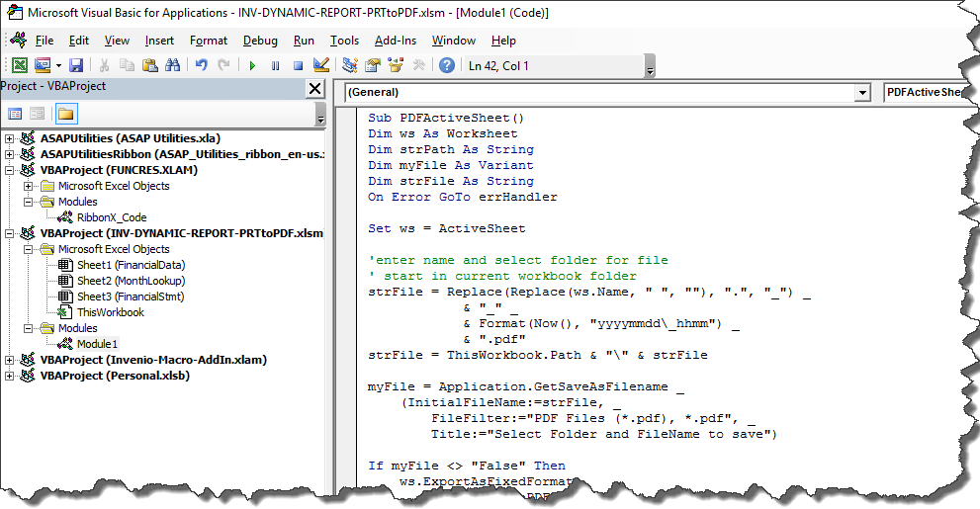Undo the last action
Image resolution: width=980 pixels, height=509 pixels.
click(x=202, y=65)
